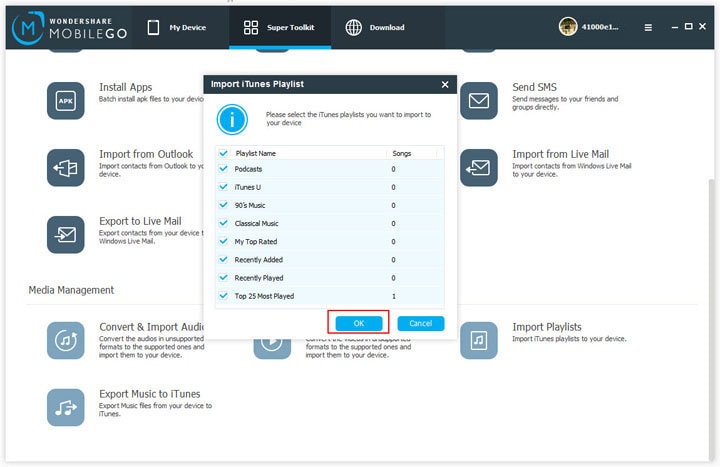The height and width of the screenshot is (467, 720).
Task: Open the Install Apps APK icon
Action: [x=66, y=101]
